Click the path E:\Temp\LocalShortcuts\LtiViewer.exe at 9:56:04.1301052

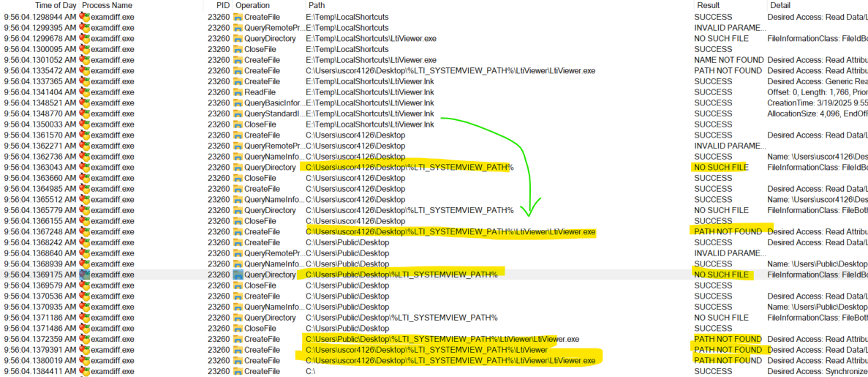[371, 60]
